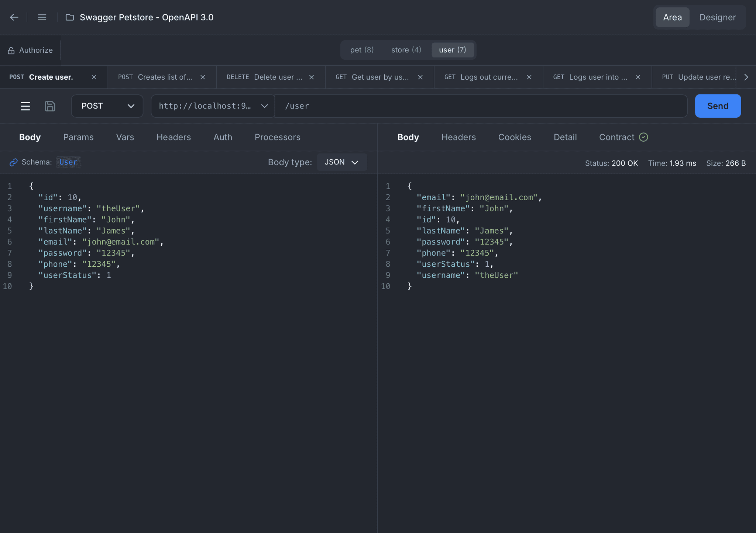756x533 pixels.
Task: Click the "userStatus": 1 request line
Action: tap(75, 275)
